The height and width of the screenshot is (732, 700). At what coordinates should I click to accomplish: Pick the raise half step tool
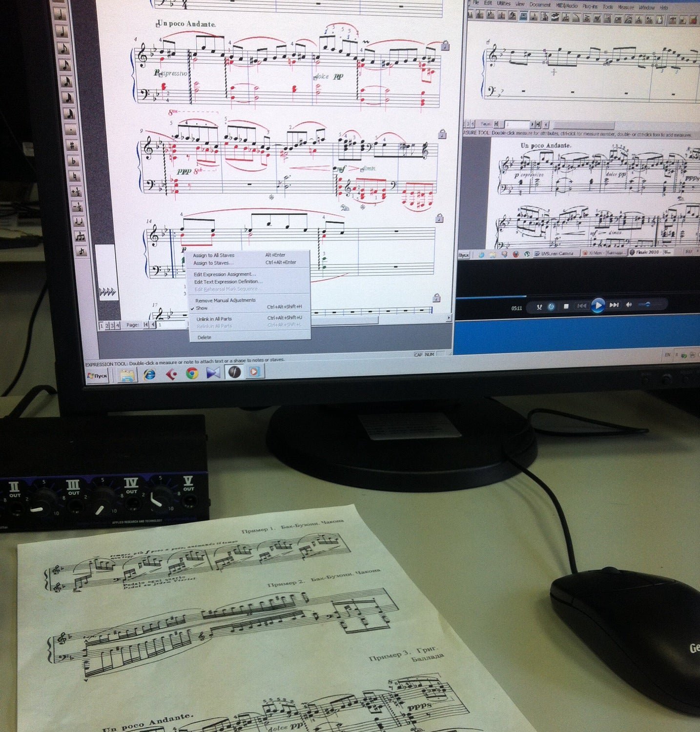coord(75,191)
